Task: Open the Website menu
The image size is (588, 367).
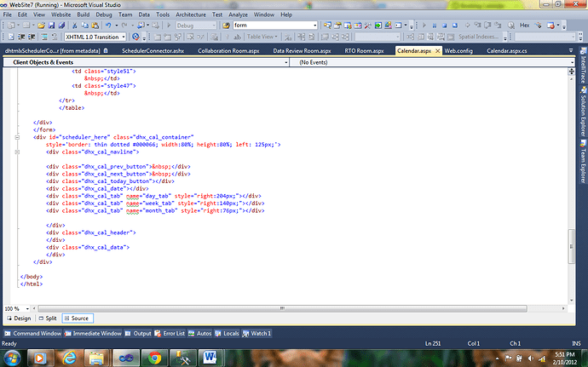Action: [x=61, y=14]
